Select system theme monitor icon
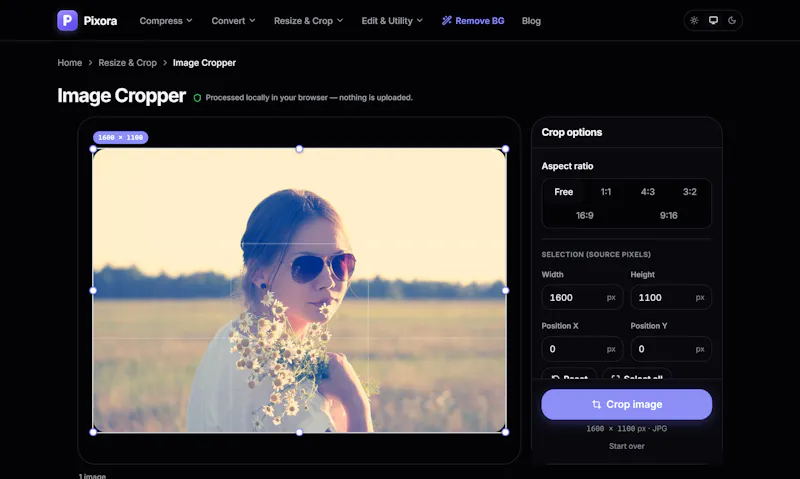 click(713, 20)
